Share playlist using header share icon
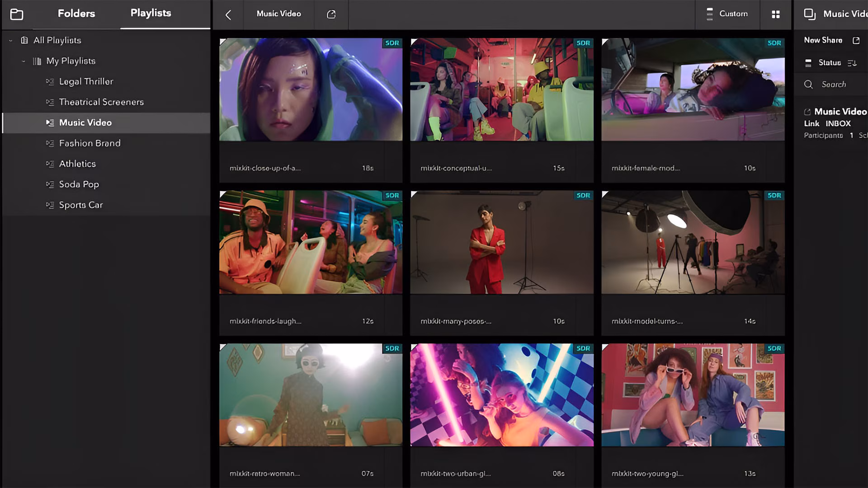The height and width of the screenshot is (488, 868). (331, 14)
